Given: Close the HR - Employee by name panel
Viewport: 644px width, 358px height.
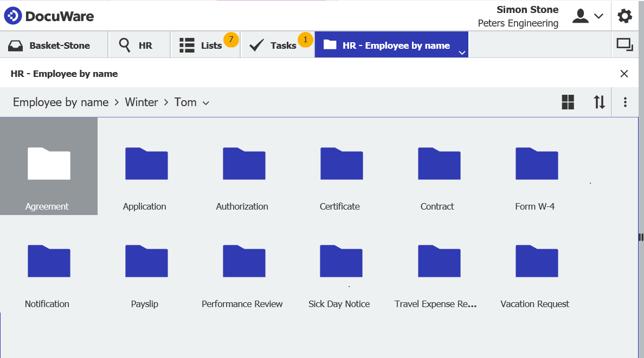Looking at the screenshot, I should [624, 74].
